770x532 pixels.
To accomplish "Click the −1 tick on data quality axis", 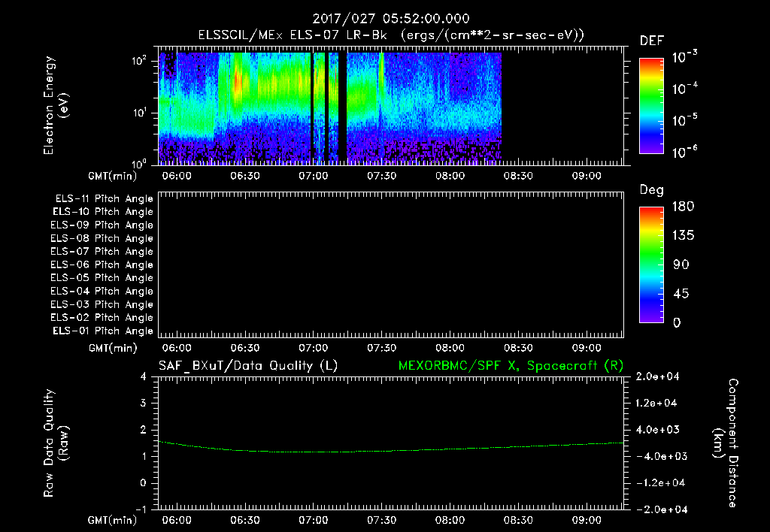I will point(141,509).
